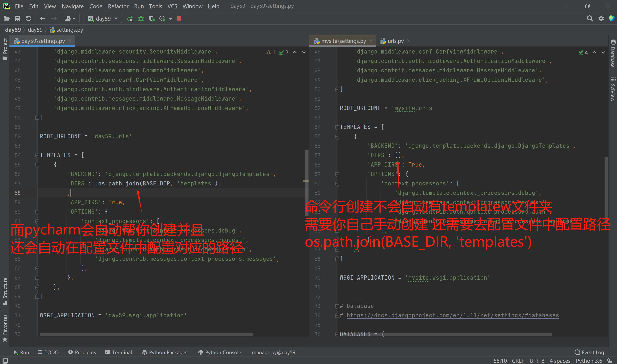
Task: Collapse DATABASES block fold at line 76
Action: (337, 334)
